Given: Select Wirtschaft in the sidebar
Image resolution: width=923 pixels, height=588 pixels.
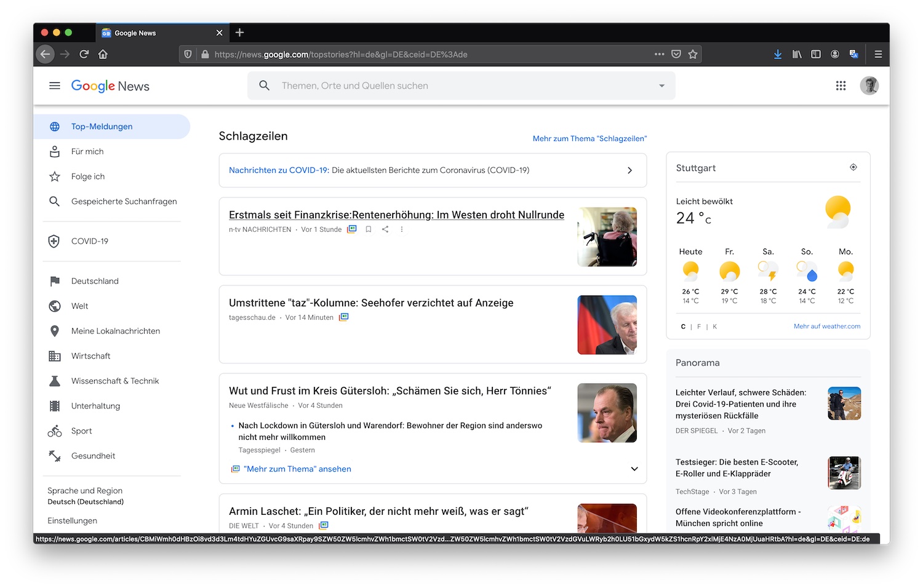Looking at the screenshot, I should [x=91, y=356].
